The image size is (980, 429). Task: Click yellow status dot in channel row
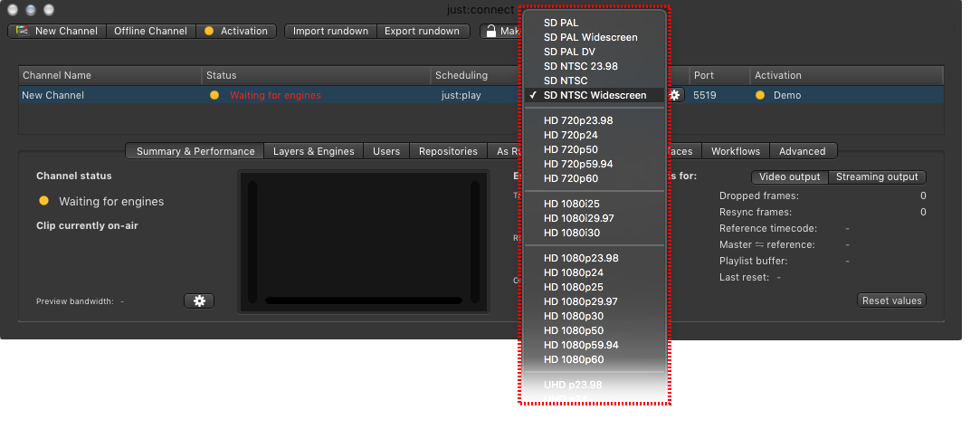tap(214, 95)
